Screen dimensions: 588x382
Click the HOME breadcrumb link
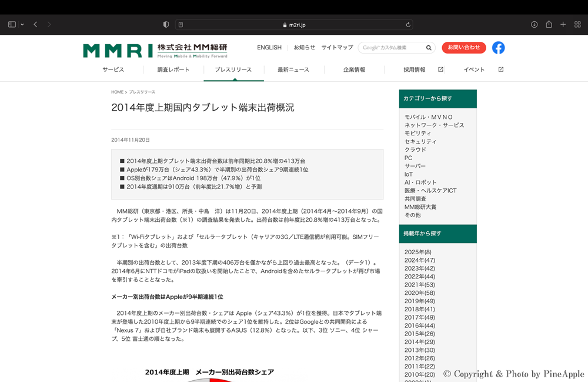117,92
